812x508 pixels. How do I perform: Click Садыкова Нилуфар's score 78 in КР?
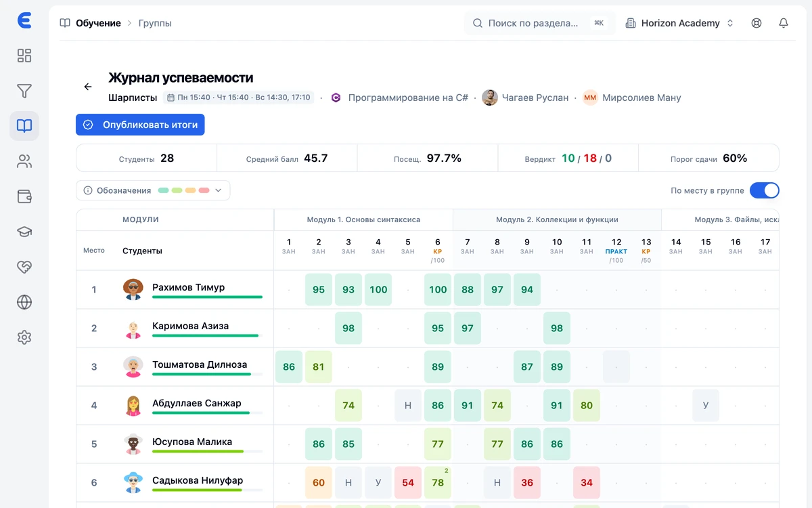point(438,482)
